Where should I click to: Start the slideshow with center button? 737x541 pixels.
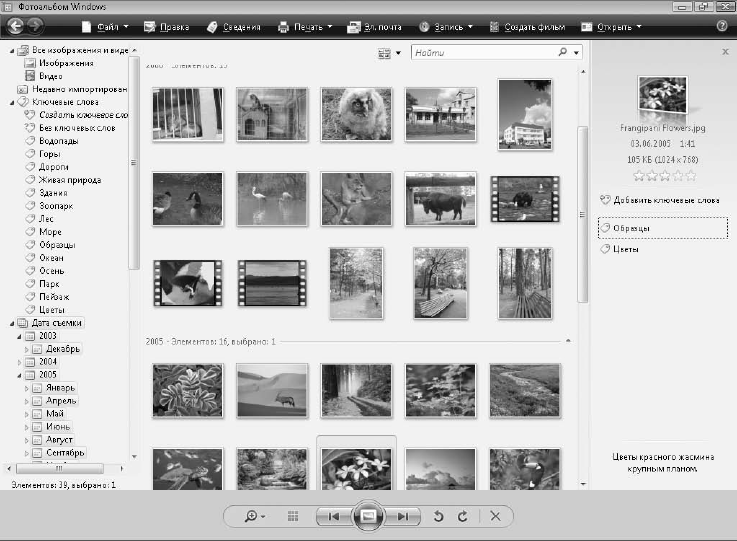click(x=368, y=516)
